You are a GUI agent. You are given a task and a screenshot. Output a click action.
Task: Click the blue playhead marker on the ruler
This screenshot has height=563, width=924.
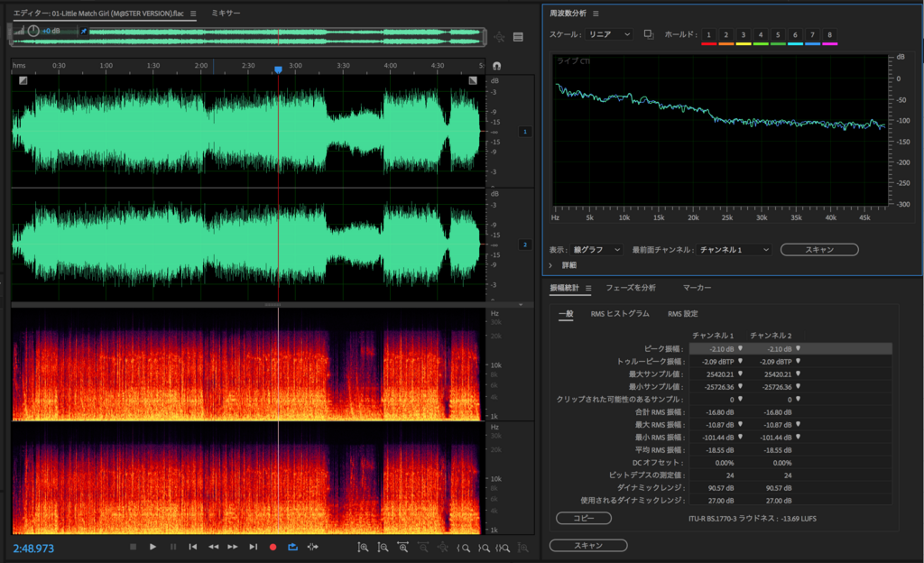[278, 69]
